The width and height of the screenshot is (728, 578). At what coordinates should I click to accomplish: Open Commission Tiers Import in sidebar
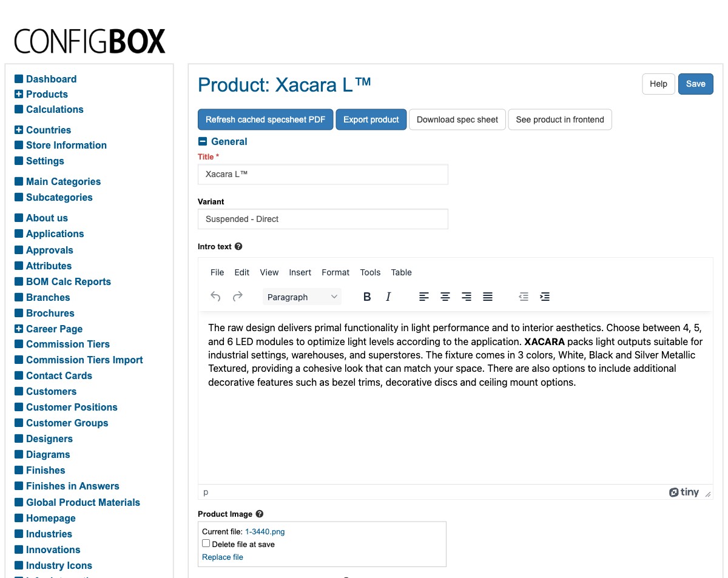point(84,360)
